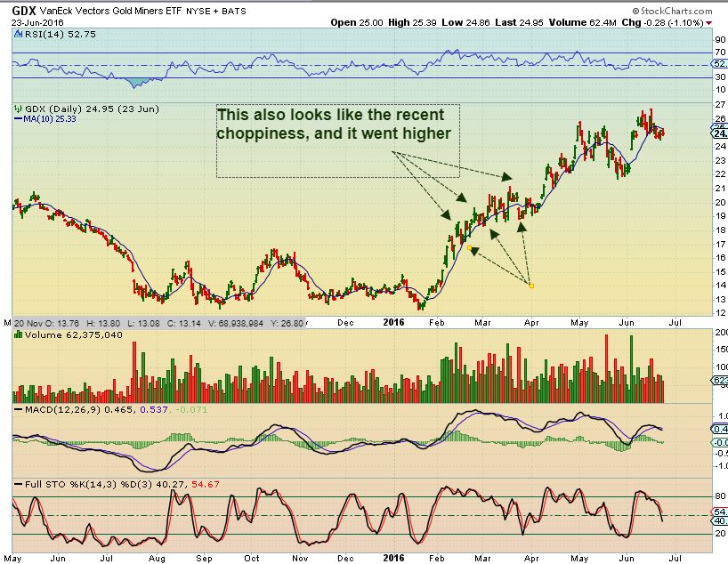Click the Aug label on the bottom time axis
The width and height of the screenshot is (728, 564).
(x=157, y=559)
